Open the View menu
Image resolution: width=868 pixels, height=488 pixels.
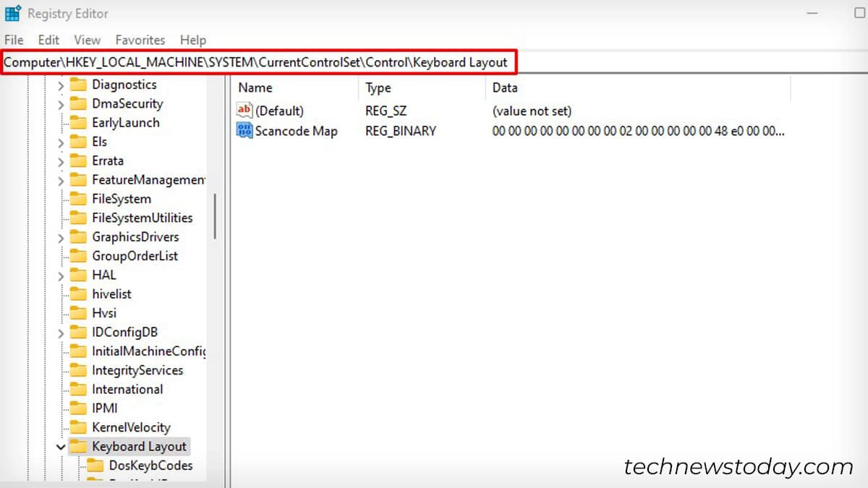click(x=87, y=40)
